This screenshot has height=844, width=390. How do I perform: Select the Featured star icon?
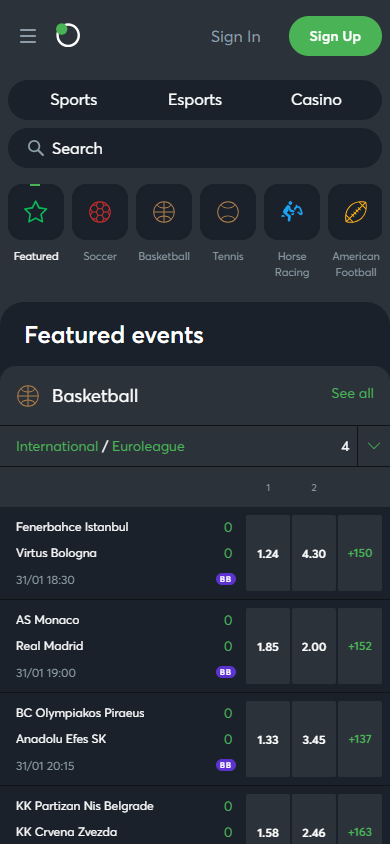point(36,212)
